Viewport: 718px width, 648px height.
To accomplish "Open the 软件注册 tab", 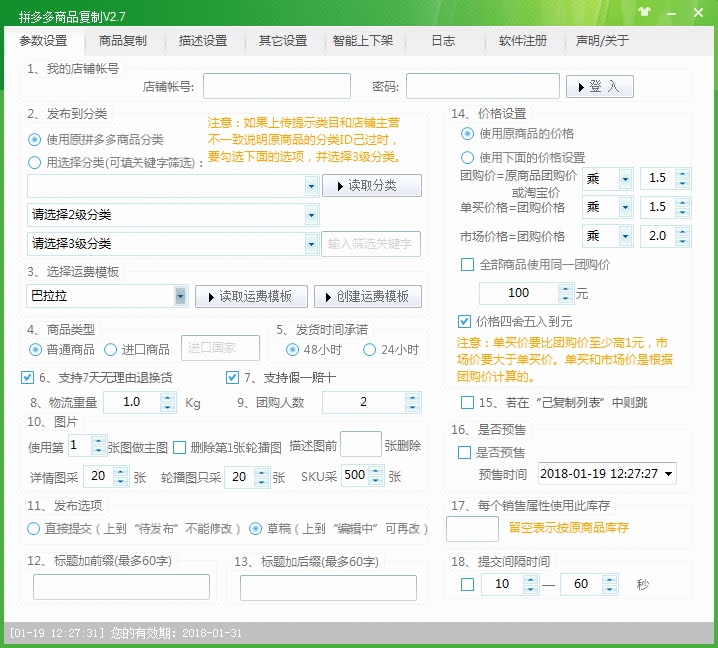I will [x=523, y=41].
